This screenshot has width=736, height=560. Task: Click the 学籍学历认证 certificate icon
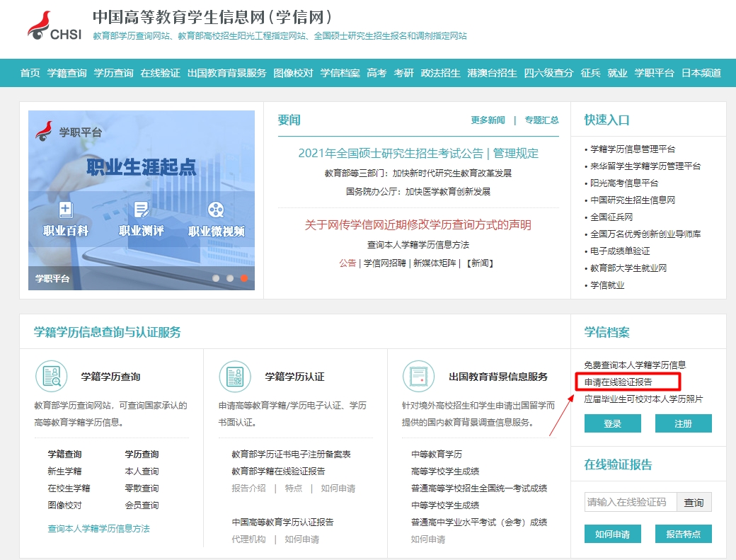(x=235, y=377)
